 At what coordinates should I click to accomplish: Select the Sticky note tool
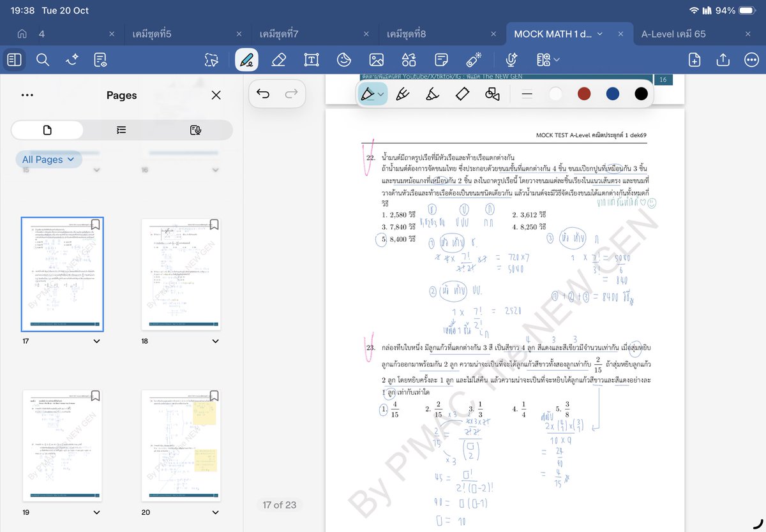tap(441, 60)
